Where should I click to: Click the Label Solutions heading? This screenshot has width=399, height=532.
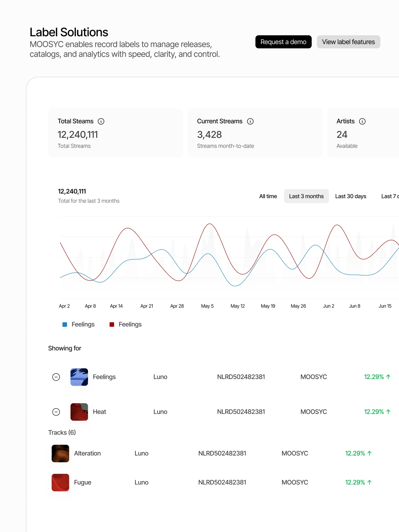coord(69,32)
